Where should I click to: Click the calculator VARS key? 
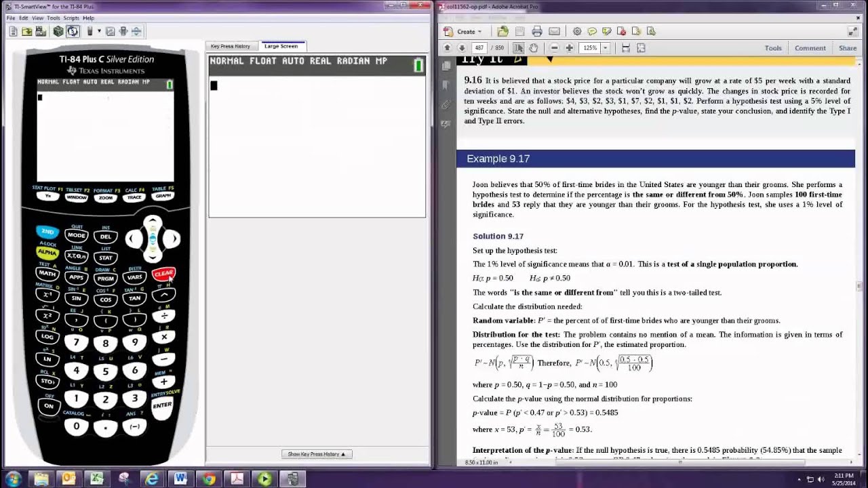pos(135,277)
